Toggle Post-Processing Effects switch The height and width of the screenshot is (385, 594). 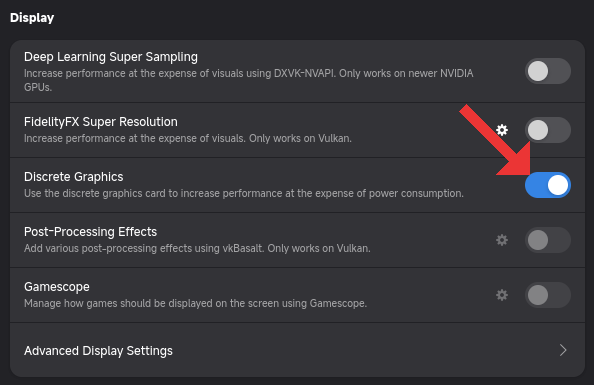tap(548, 240)
